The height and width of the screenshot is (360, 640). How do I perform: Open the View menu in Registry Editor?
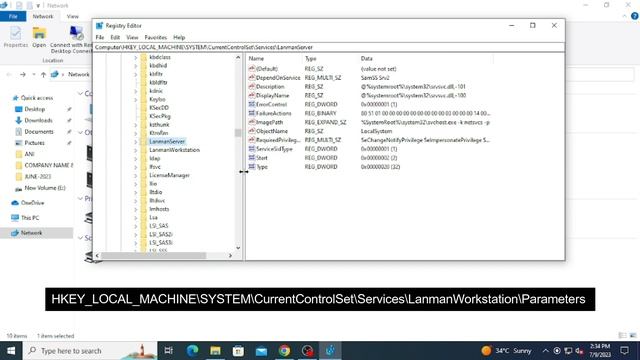pyautogui.click(x=132, y=37)
